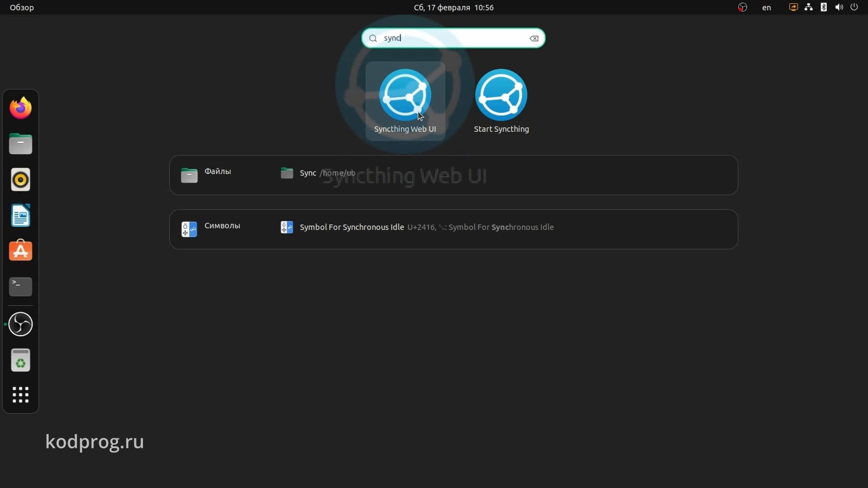Click the Обзор activities button
Viewport: 868px width, 488px height.
[x=22, y=7]
